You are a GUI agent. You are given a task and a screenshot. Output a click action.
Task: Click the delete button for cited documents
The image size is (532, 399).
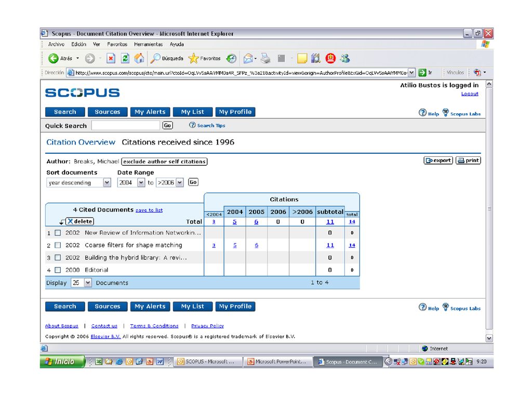click(79, 221)
